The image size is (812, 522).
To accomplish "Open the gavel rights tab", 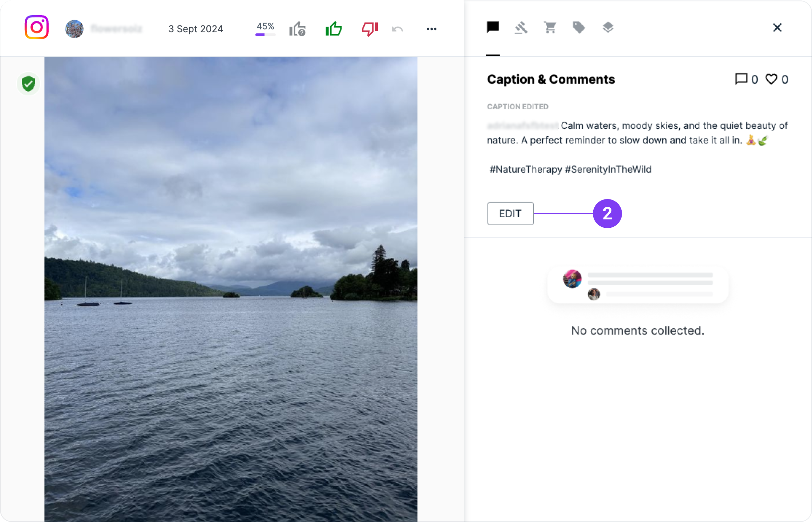I will pyautogui.click(x=521, y=28).
